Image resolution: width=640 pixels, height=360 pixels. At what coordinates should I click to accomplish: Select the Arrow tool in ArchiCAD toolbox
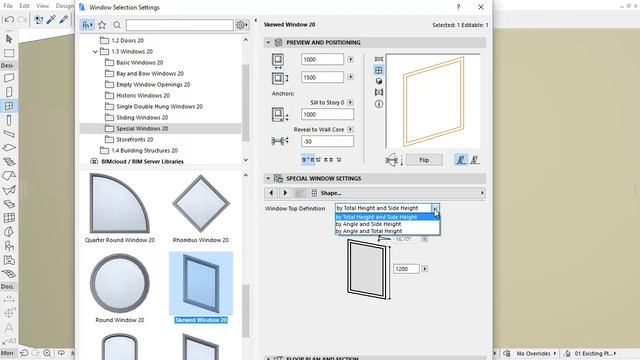point(9,39)
